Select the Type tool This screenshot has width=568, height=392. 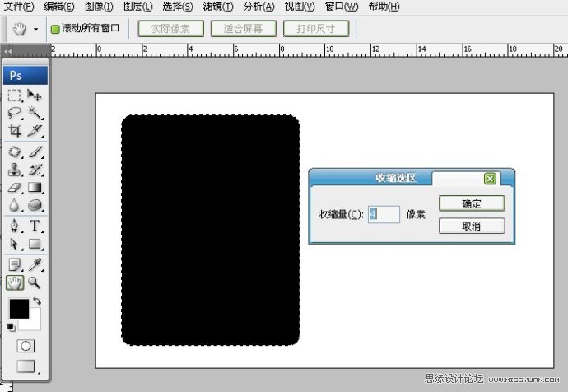(35, 226)
